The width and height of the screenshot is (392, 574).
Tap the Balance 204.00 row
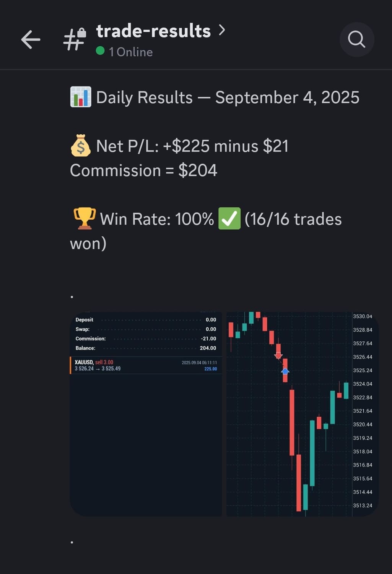pyautogui.click(x=146, y=348)
